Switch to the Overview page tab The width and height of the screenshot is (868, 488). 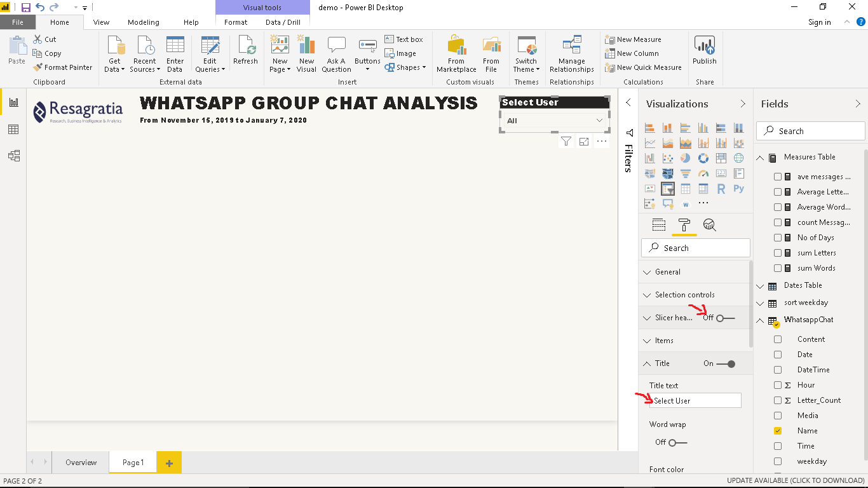[81, 463]
